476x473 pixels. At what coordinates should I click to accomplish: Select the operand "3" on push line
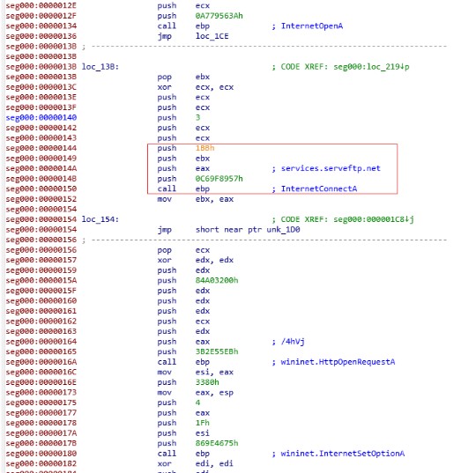point(197,118)
